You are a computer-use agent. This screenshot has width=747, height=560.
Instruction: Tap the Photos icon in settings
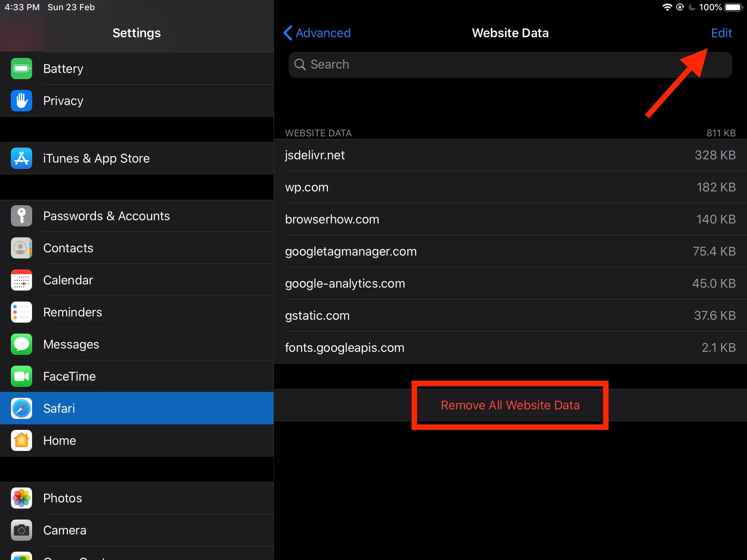tap(21, 498)
